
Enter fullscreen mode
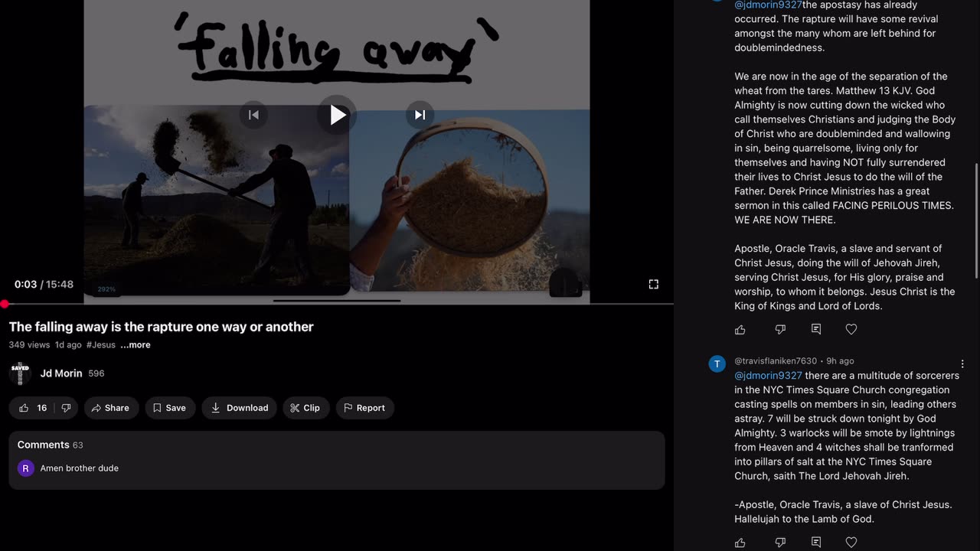coord(653,284)
